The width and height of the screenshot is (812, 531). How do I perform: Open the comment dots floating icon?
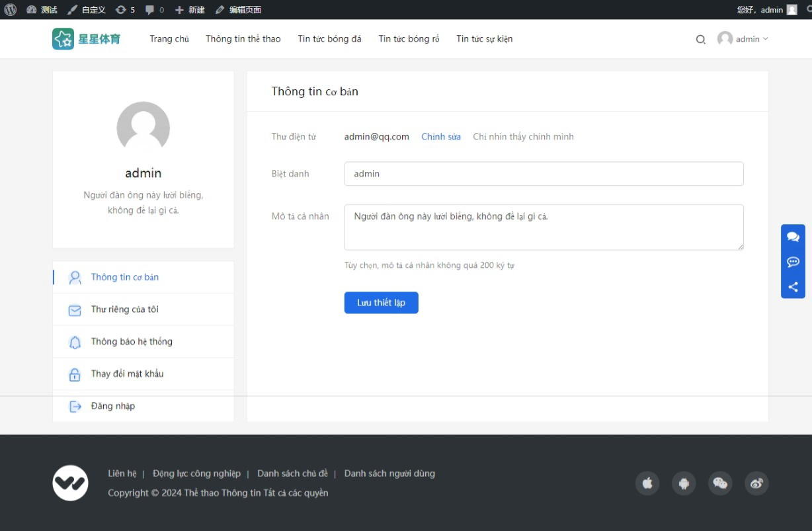click(793, 262)
